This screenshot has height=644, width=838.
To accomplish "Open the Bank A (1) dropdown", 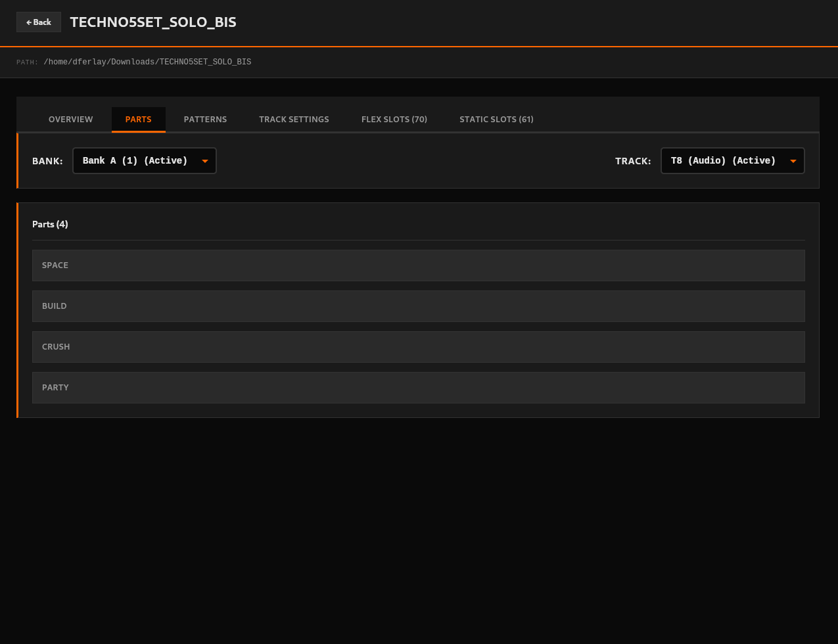I will pyautogui.click(x=136, y=161).
